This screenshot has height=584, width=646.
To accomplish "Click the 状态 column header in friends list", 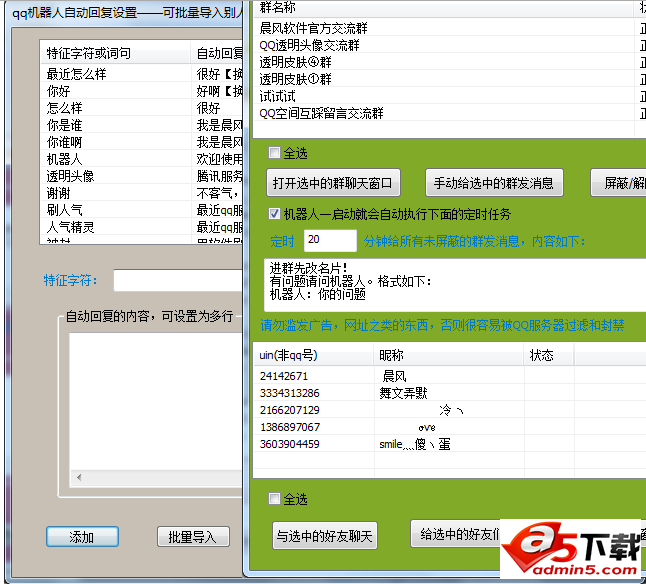I will [x=549, y=355].
